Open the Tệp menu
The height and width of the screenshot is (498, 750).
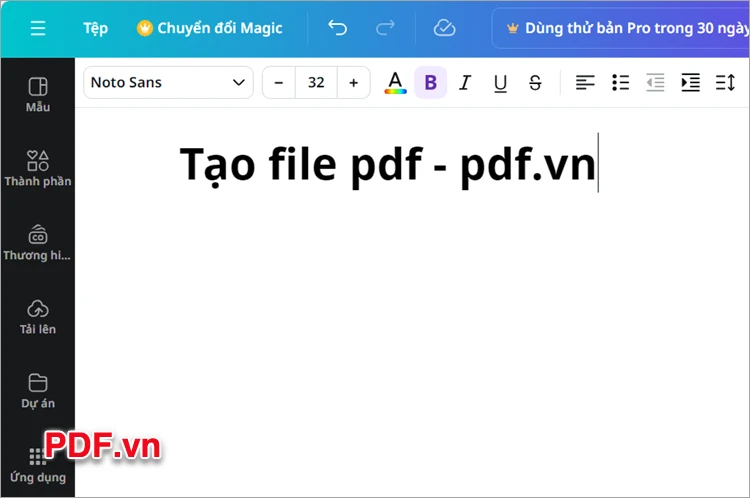point(96,28)
